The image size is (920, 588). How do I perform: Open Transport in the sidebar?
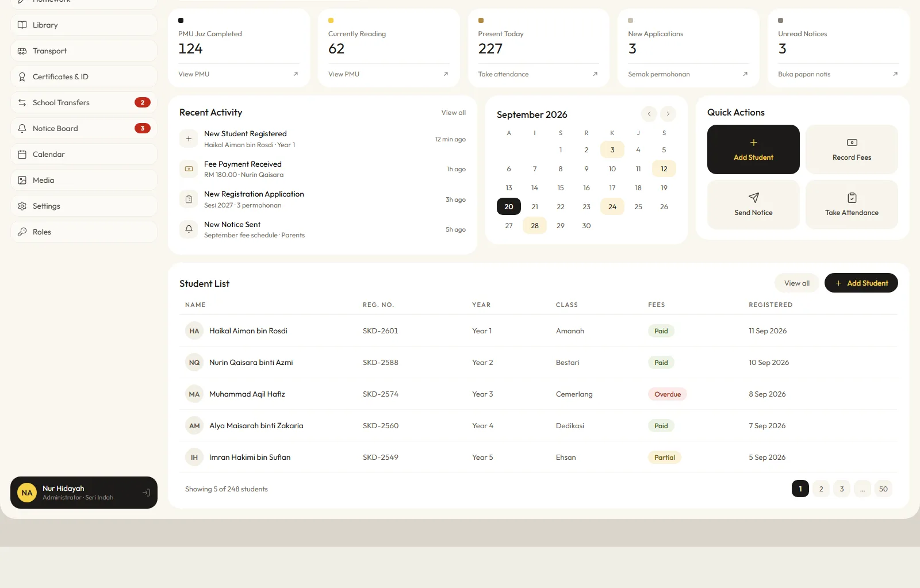(x=84, y=51)
